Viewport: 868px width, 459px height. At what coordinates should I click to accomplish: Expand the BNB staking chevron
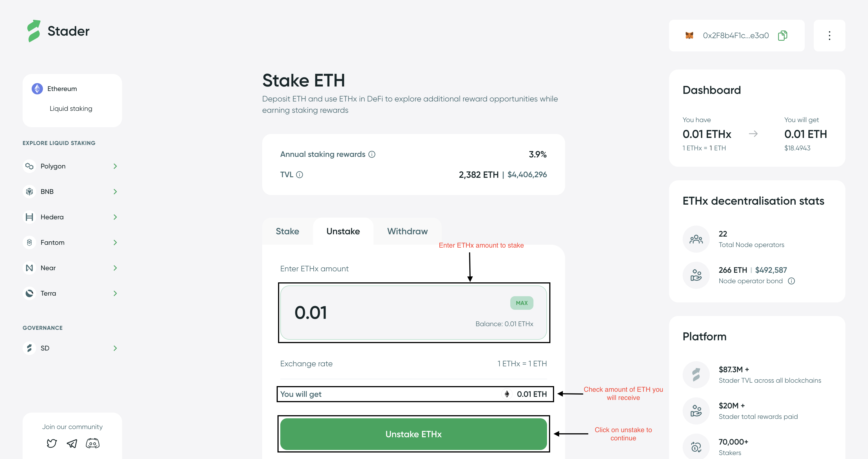tap(115, 191)
